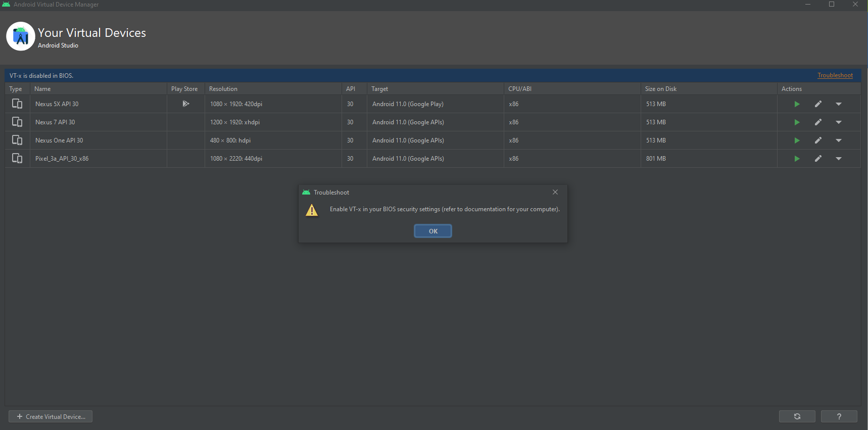Select the Nexus 5X API 30 name cell
Viewport: 868px width, 430px height.
pyautogui.click(x=99, y=104)
